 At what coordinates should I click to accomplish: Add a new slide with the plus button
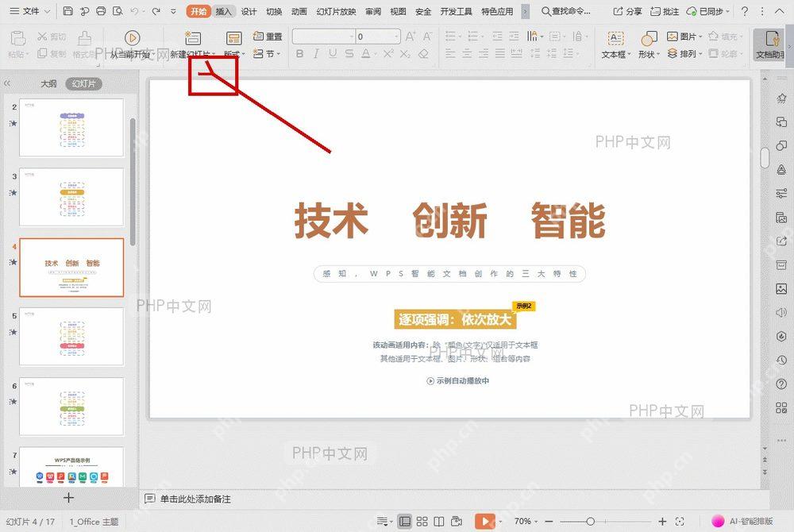[69, 498]
